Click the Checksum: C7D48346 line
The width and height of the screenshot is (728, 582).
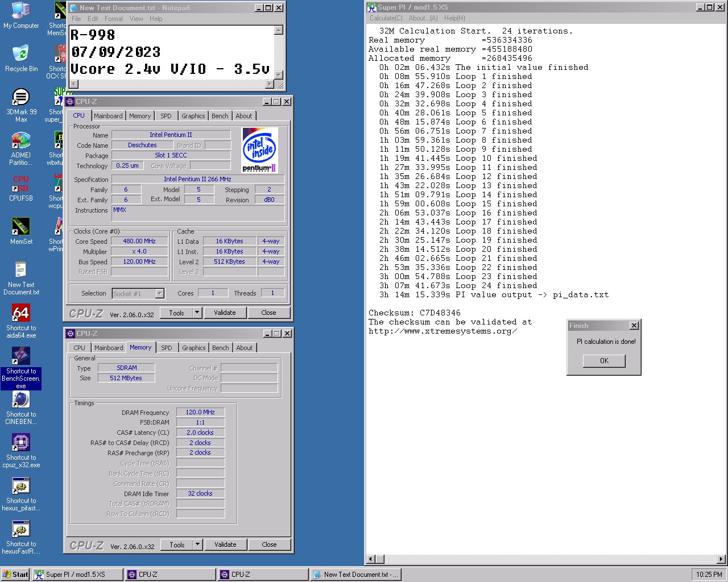coord(415,313)
